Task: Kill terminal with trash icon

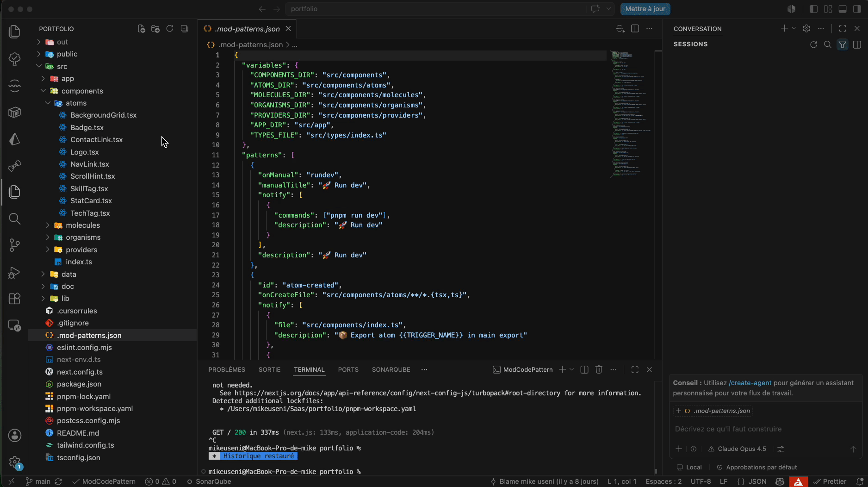Action: tap(599, 369)
